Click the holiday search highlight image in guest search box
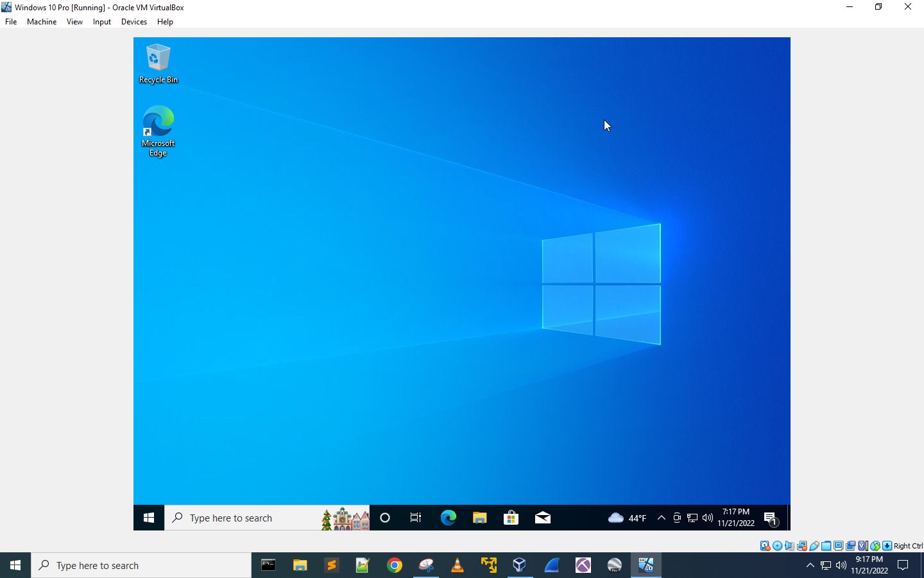This screenshot has height=578, width=924. (345, 518)
